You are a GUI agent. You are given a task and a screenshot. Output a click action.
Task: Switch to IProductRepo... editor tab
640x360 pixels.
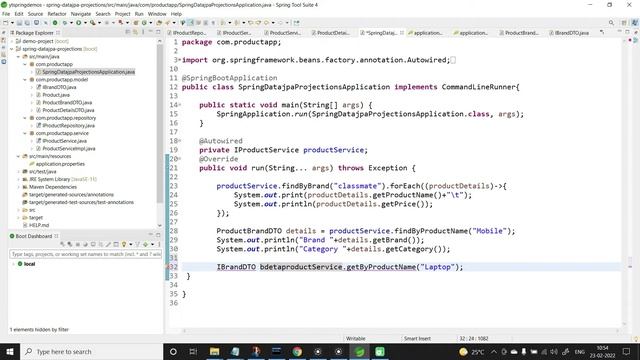tap(189, 33)
